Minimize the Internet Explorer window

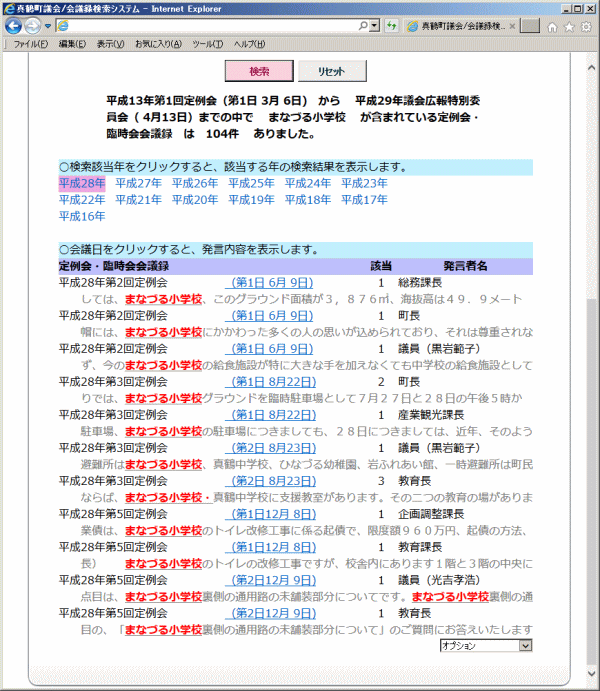pos(567,8)
